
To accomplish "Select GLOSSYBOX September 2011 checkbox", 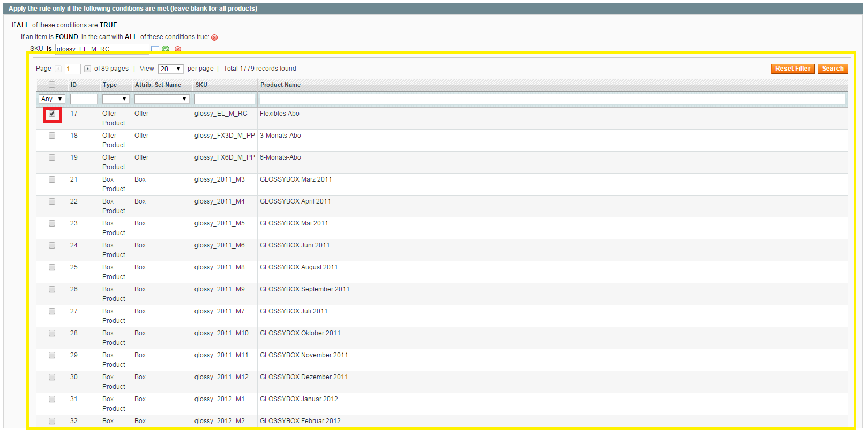I will pos(52,289).
